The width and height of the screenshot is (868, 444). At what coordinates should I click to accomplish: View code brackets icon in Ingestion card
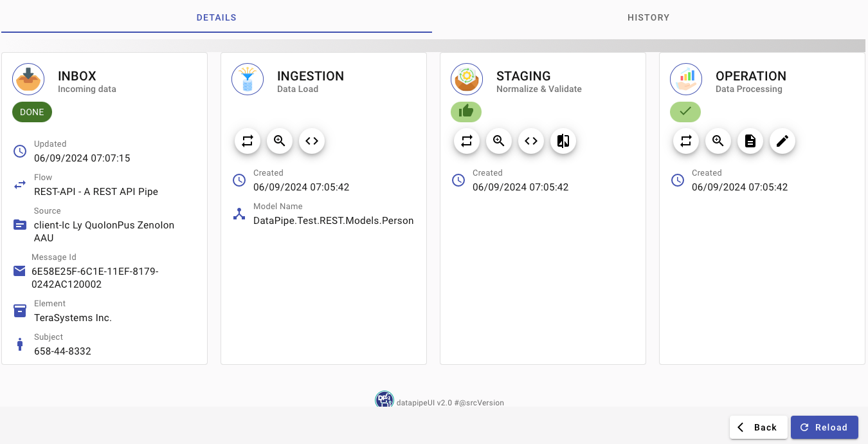coord(312,141)
